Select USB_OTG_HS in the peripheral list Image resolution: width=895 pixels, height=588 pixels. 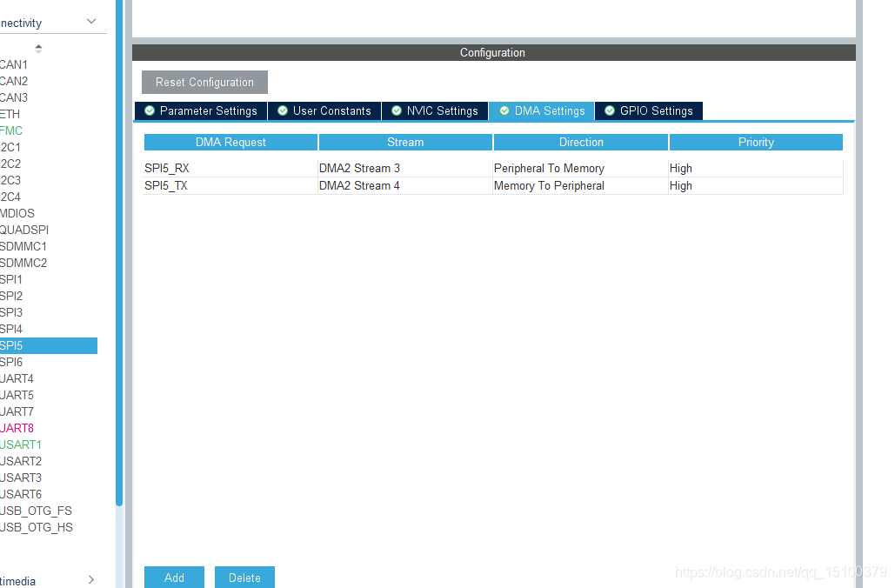pos(37,528)
